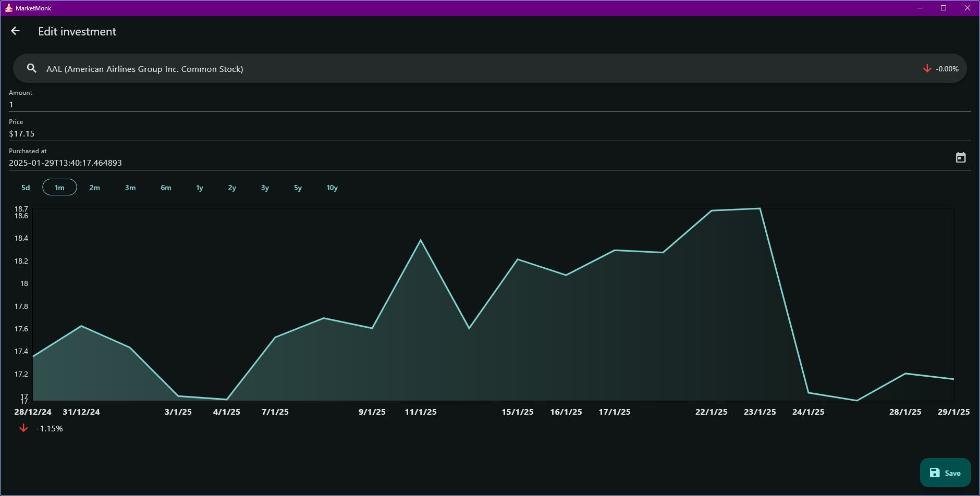The height and width of the screenshot is (496, 980).
Task: Click the 11/1/25 axis date label
Action: (x=421, y=412)
